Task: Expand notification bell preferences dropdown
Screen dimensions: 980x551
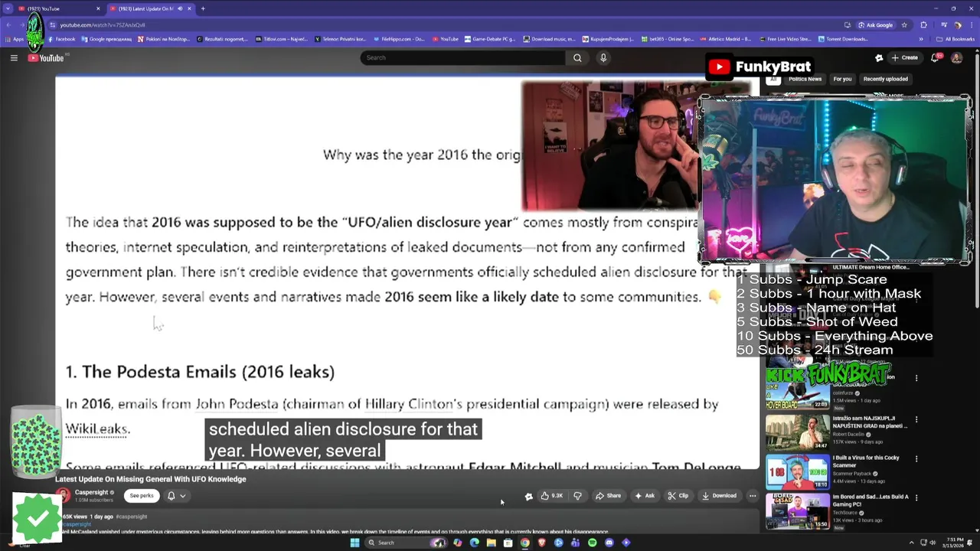Action: point(182,496)
